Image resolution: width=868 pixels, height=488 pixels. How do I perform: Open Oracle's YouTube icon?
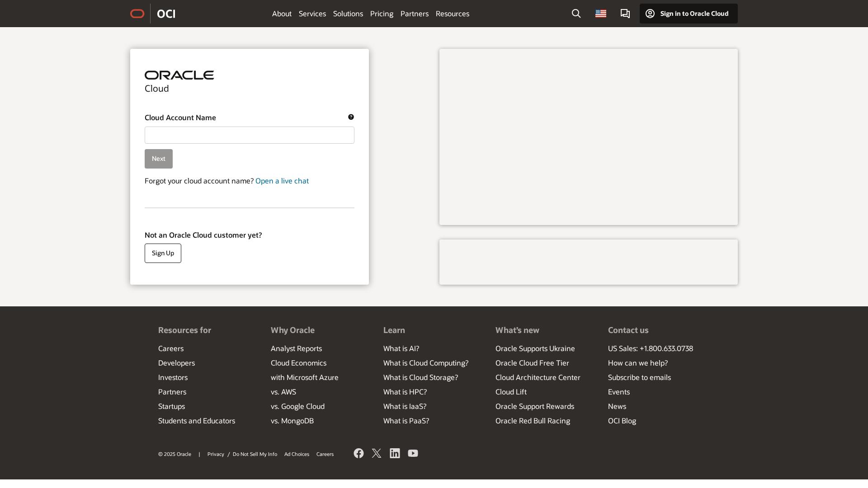413,453
